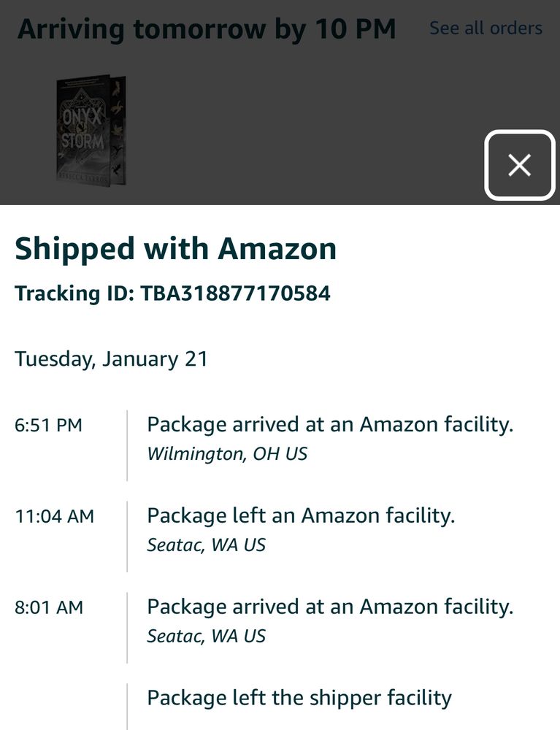Tap the Wilmington, OH US location
The image size is (560, 730).
tap(227, 453)
